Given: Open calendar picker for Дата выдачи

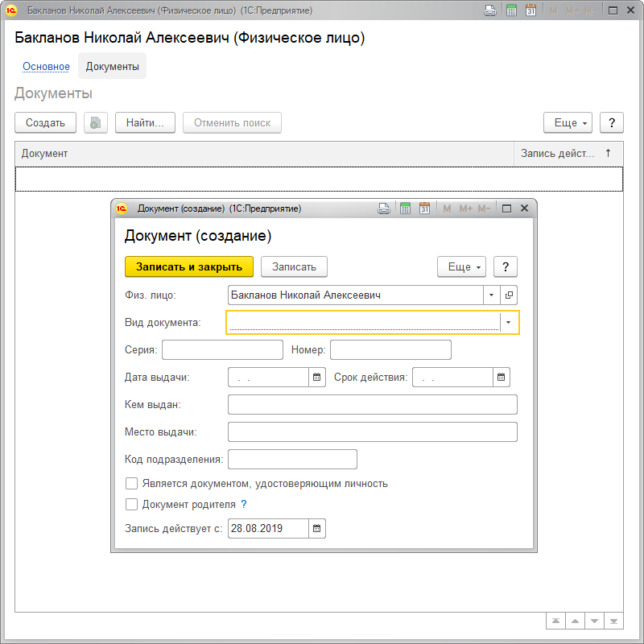Looking at the screenshot, I should (317, 377).
